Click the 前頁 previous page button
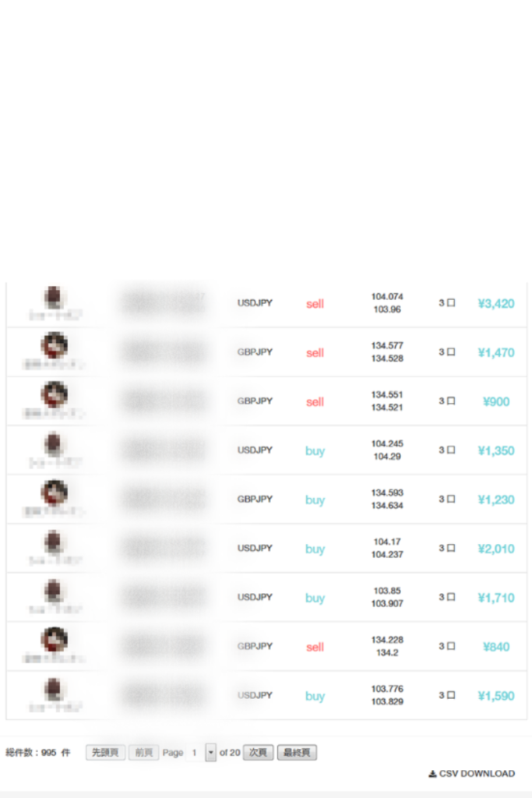 click(143, 753)
